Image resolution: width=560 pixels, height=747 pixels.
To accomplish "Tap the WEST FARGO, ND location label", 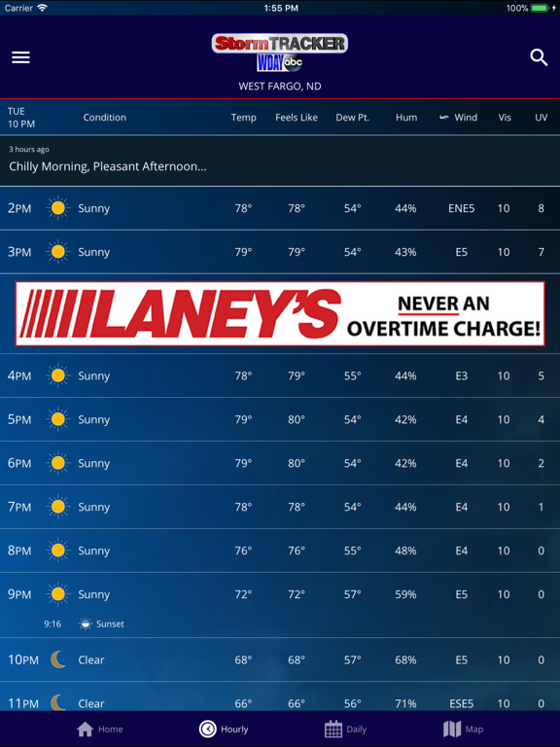I will tap(280, 87).
